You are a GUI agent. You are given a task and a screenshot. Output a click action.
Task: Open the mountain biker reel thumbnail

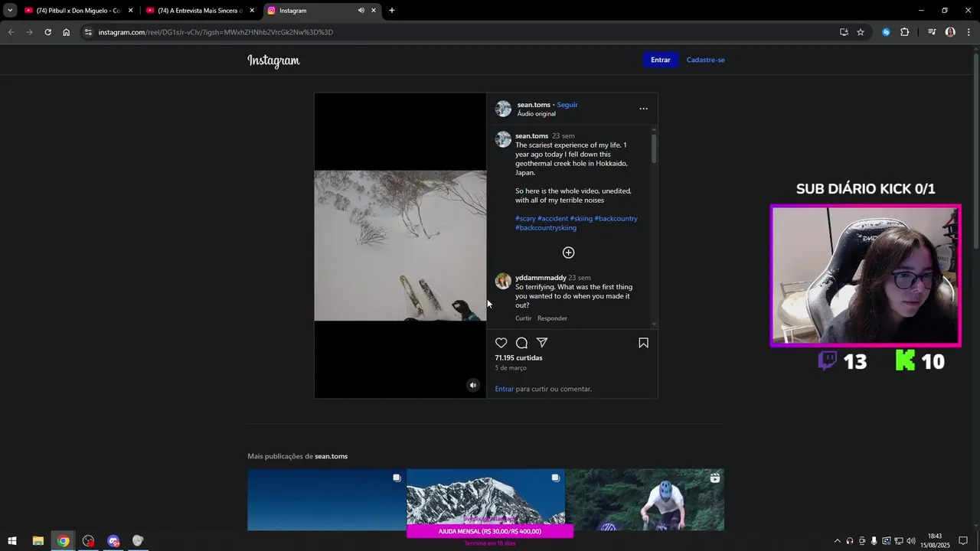point(645,500)
